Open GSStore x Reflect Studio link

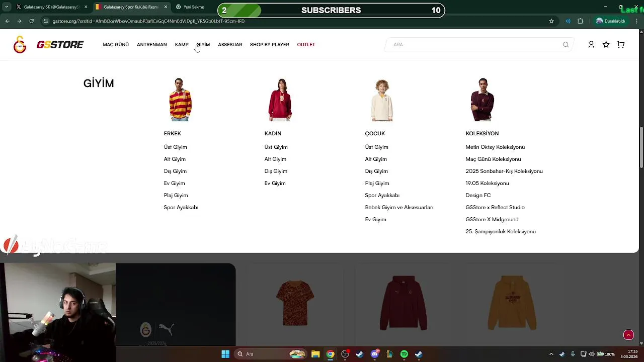pos(495,207)
